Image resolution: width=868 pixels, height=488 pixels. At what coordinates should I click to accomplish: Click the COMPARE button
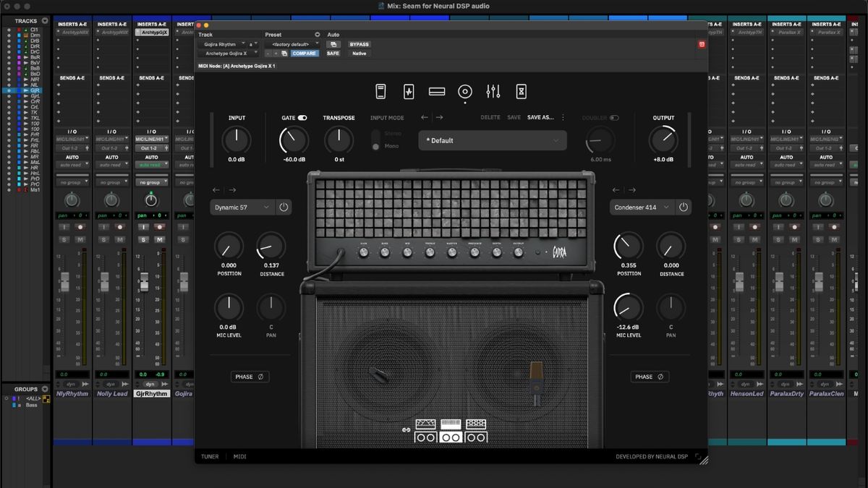[304, 53]
